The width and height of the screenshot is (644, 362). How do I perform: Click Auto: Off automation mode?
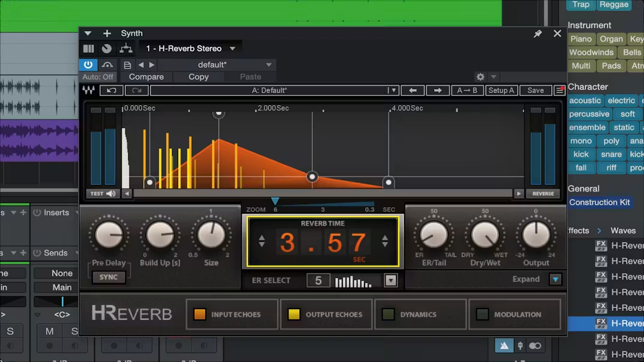coord(98,77)
